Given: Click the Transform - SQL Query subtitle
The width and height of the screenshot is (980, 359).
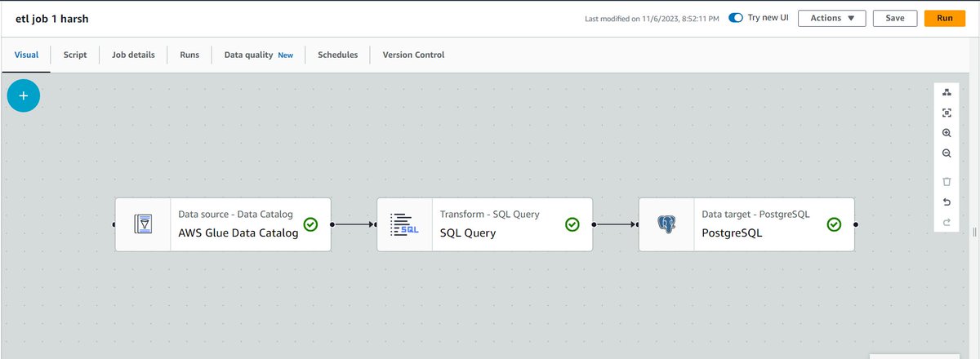Looking at the screenshot, I should click(489, 215).
